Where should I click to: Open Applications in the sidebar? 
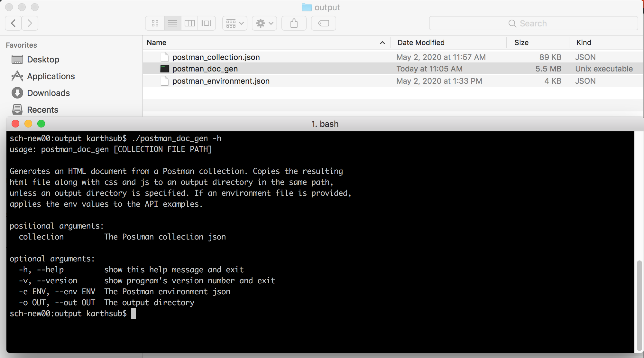pyautogui.click(x=51, y=76)
